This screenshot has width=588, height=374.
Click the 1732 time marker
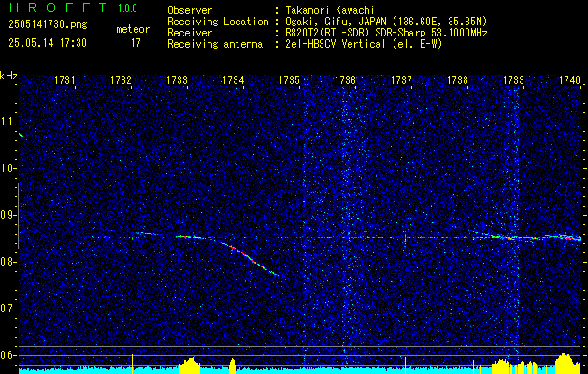[x=121, y=79]
